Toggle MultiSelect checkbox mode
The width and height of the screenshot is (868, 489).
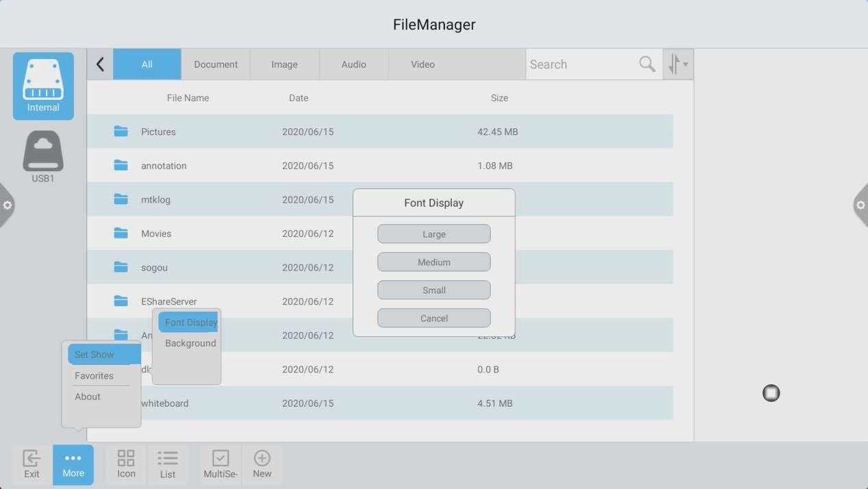pyautogui.click(x=220, y=464)
